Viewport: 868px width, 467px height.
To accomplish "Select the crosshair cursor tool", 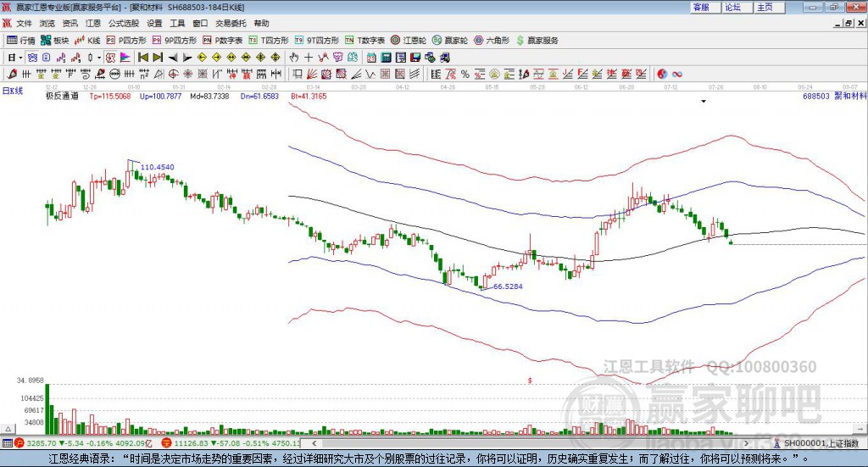I will tap(309, 58).
